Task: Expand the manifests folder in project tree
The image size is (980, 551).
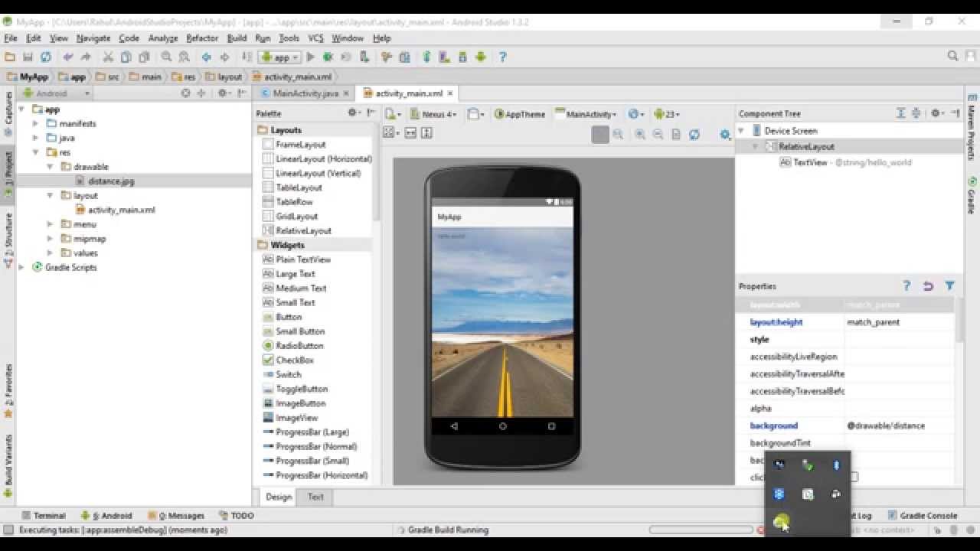Action: [35, 123]
